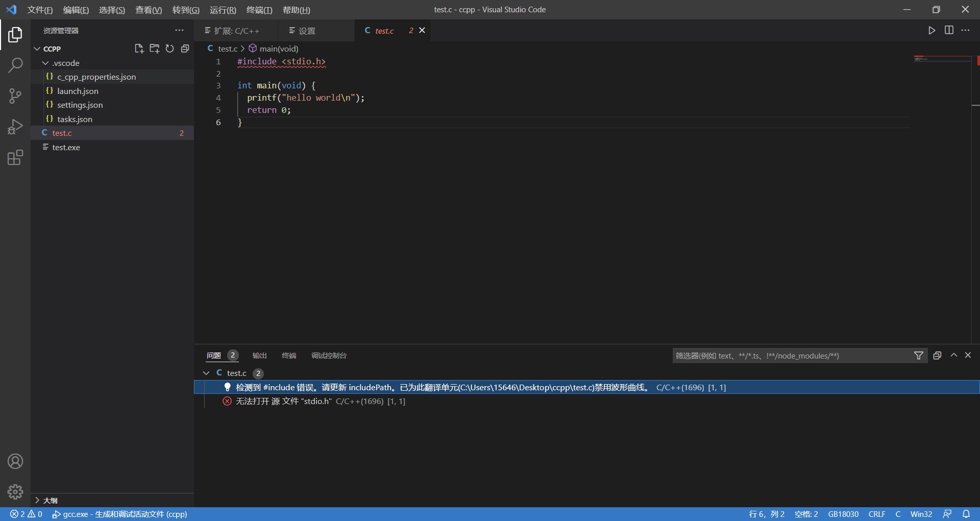Open the main(void) breadcrumb dropdown
980x521 pixels.
274,49
